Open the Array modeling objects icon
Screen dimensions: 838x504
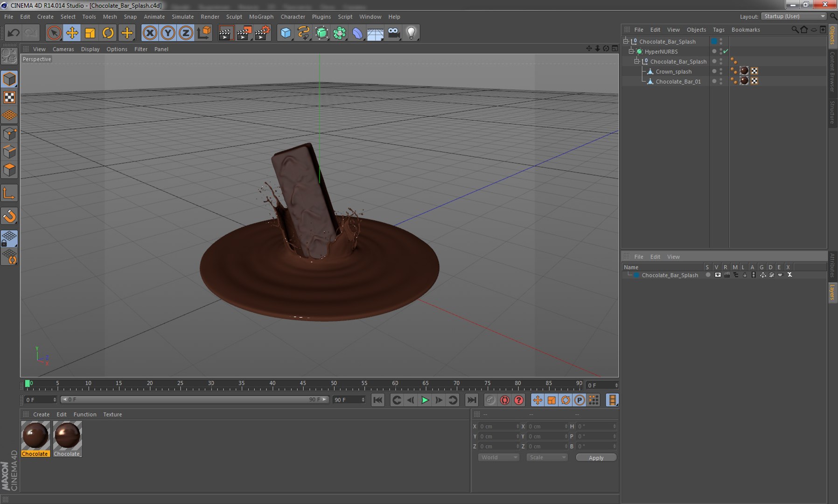tap(340, 33)
